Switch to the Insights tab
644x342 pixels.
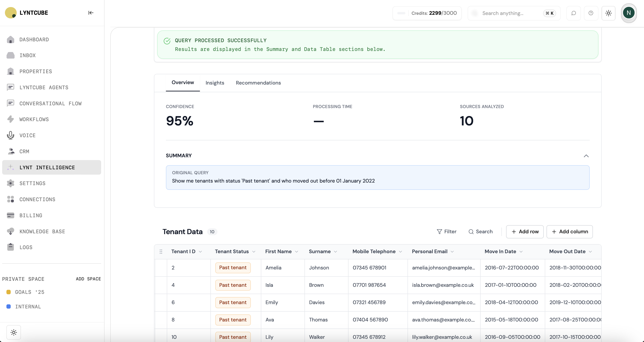click(215, 83)
